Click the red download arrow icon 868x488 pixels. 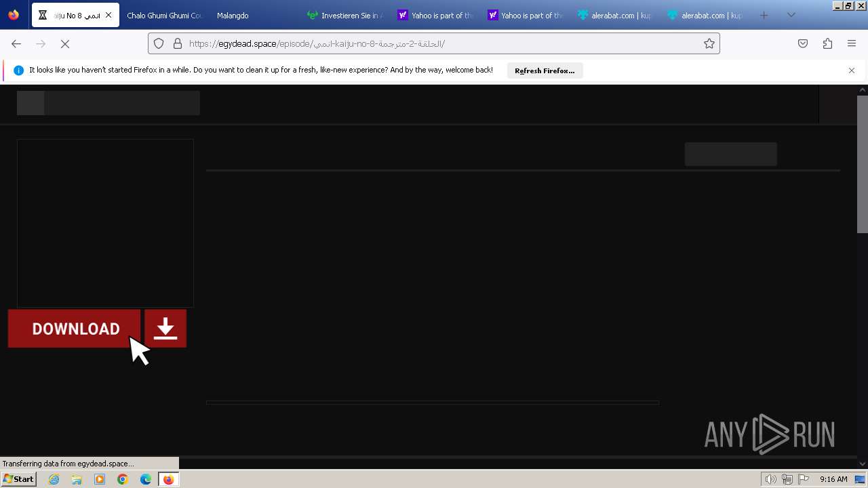(x=165, y=329)
